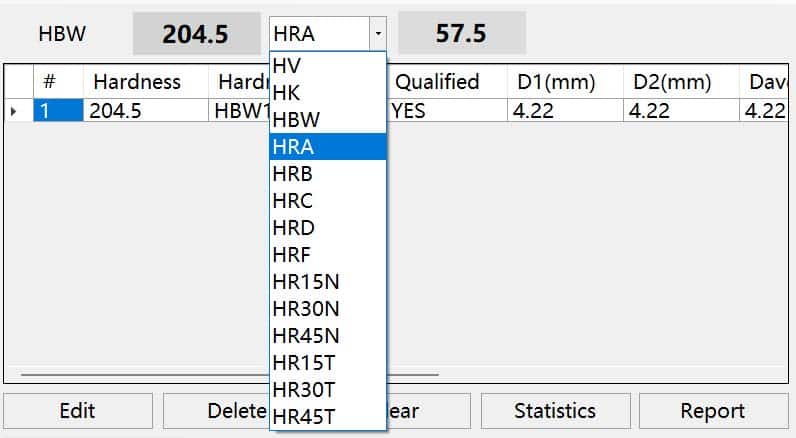
Task: Pick HBW from the conversion list
Action: point(327,120)
